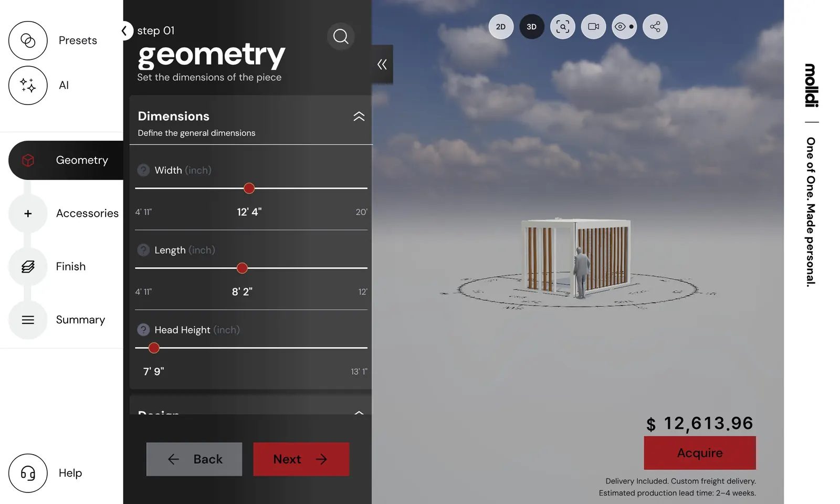Open the AI sparkle assistant icon
Image resolution: width=840 pixels, height=504 pixels.
pyautogui.click(x=28, y=85)
